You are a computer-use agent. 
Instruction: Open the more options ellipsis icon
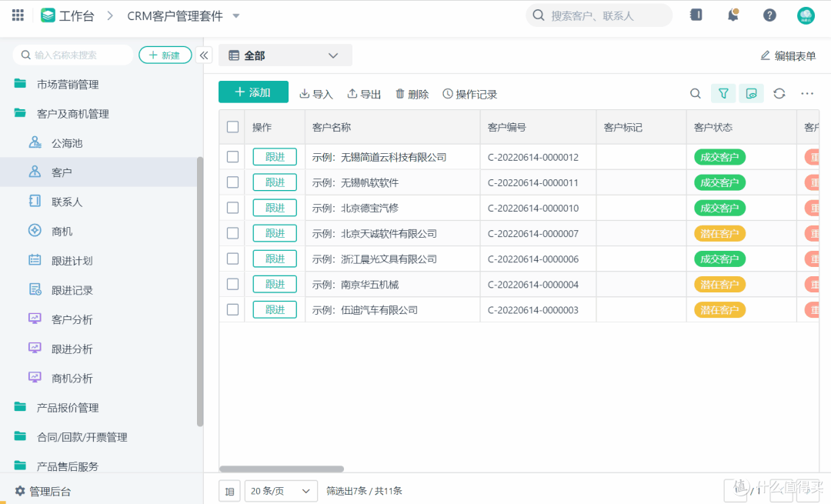(807, 94)
